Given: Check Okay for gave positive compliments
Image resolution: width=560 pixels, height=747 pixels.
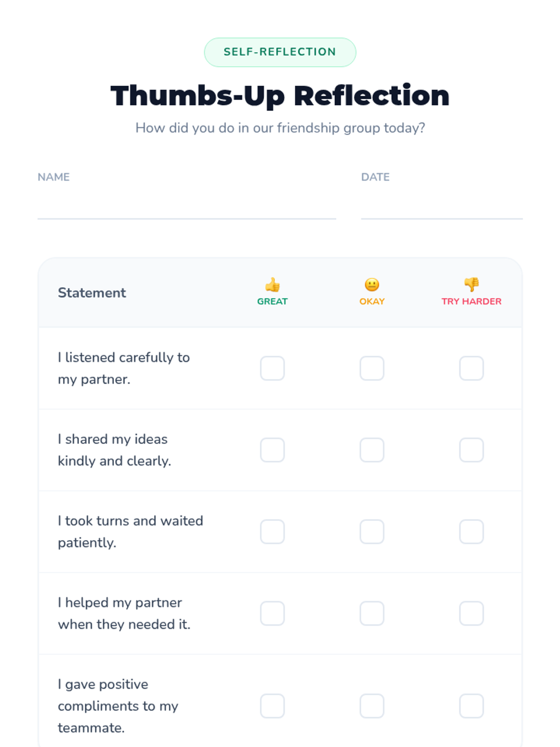Looking at the screenshot, I should (x=372, y=706).
